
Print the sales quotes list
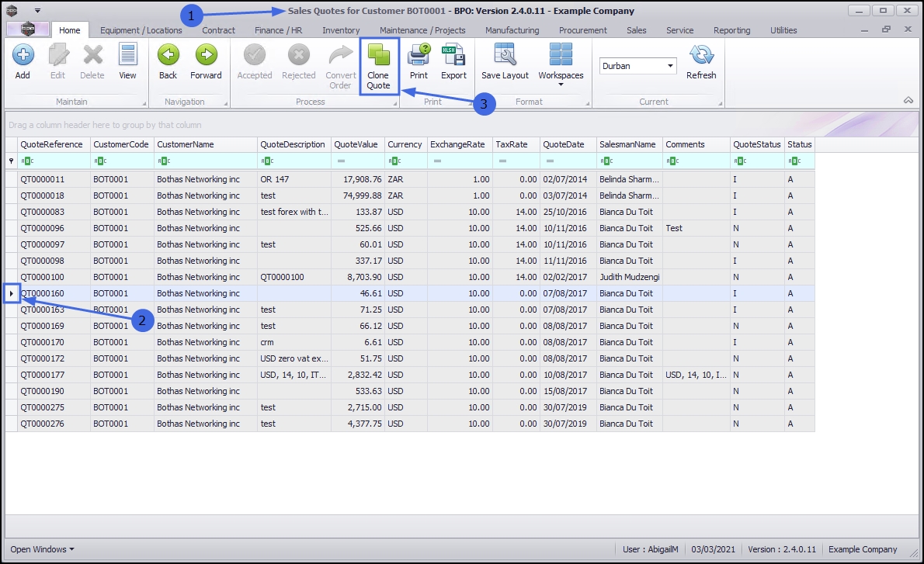tap(419, 62)
